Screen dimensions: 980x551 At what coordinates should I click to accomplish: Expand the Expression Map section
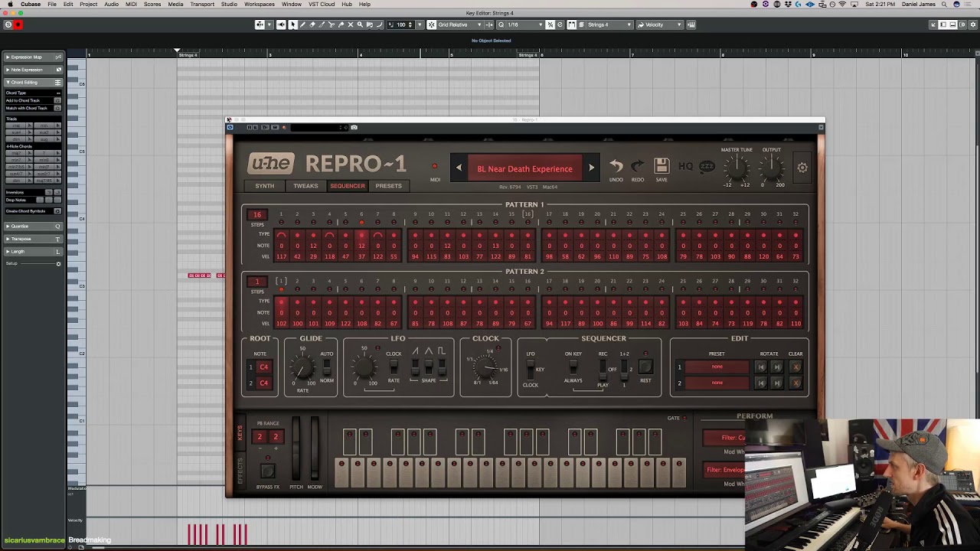(34, 57)
